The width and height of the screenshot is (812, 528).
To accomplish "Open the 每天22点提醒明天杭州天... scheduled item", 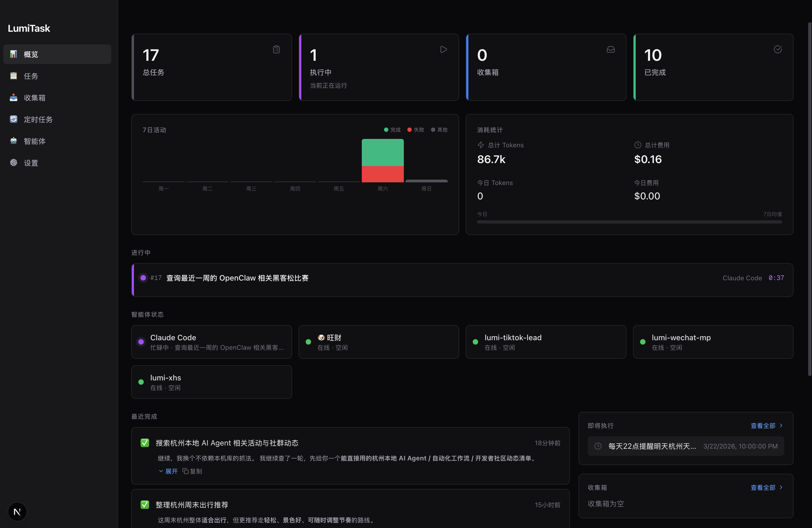I will pyautogui.click(x=686, y=446).
